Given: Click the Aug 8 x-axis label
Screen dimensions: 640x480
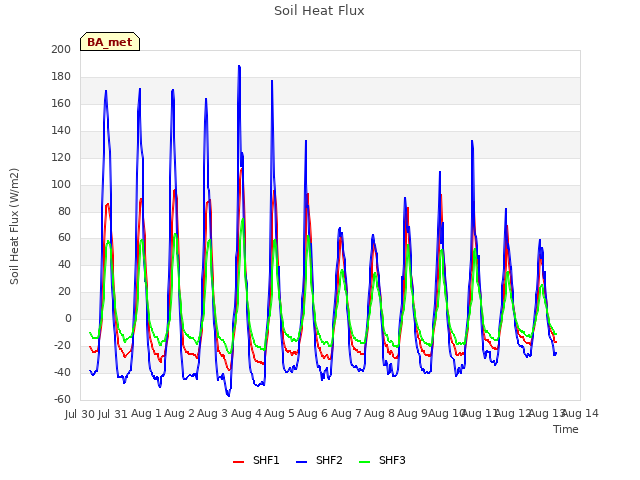Looking at the screenshot, I should (x=380, y=413).
